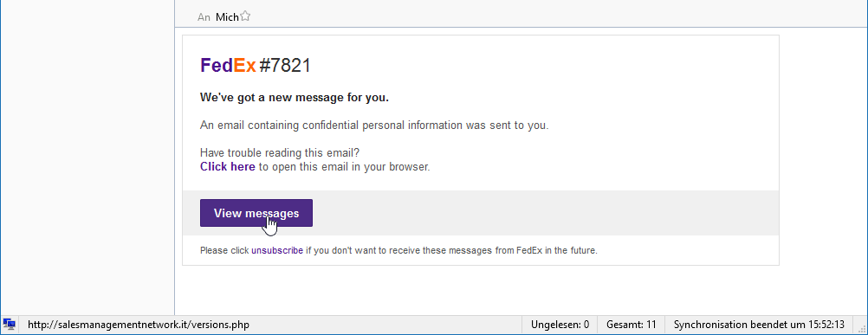This screenshot has width=868, height=335.
Task: Click the unsubscribe link
Action: (277, 250)
